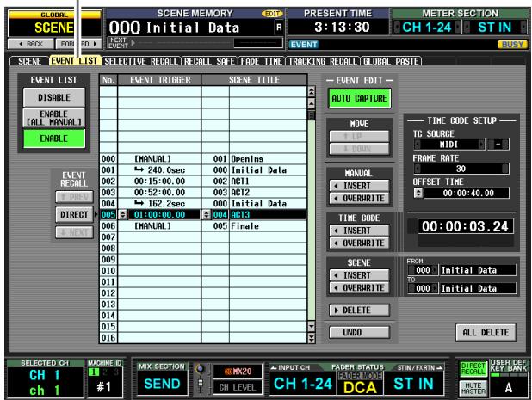The image size is (532, 400).
Task: Click MANUAL OVERWRITE button
Action: (359, 199)
